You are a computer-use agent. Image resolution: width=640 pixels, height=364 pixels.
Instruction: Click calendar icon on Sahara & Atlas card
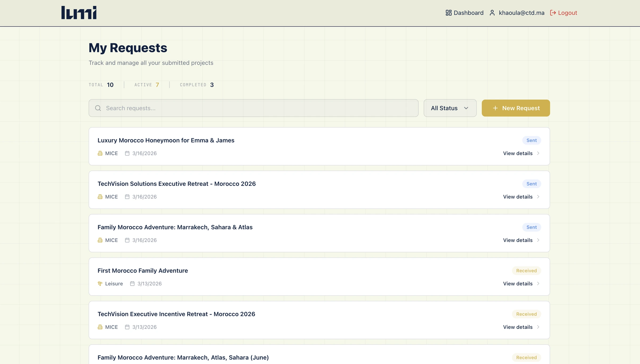(x=127, y=240)
